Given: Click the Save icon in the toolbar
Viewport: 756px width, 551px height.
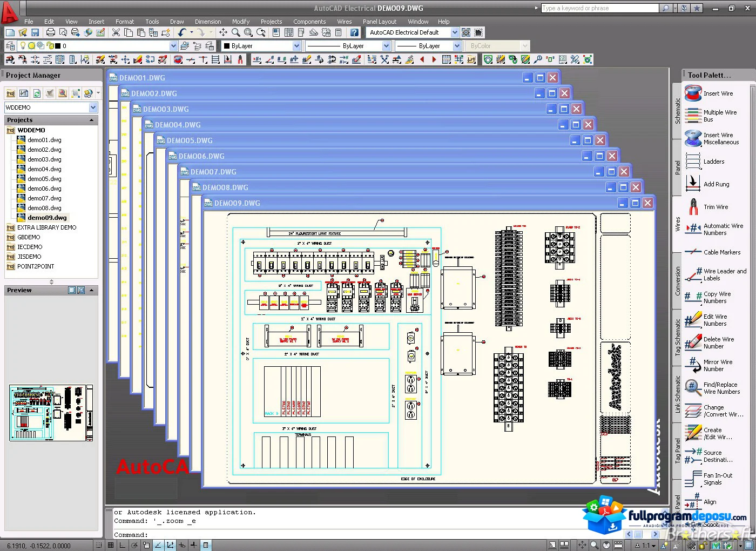Looking at the screenshot, I should click(35, 32).
